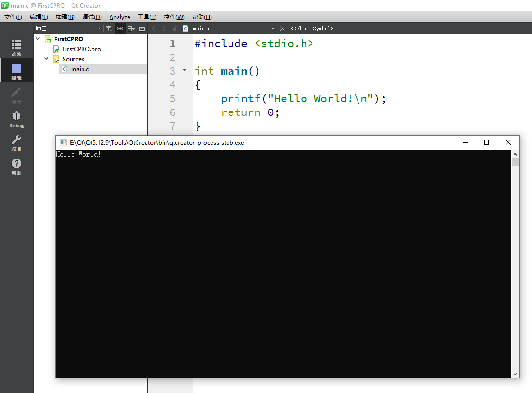
Task: Toggle synchronize with editor link icon
Action: click(120, 28)
